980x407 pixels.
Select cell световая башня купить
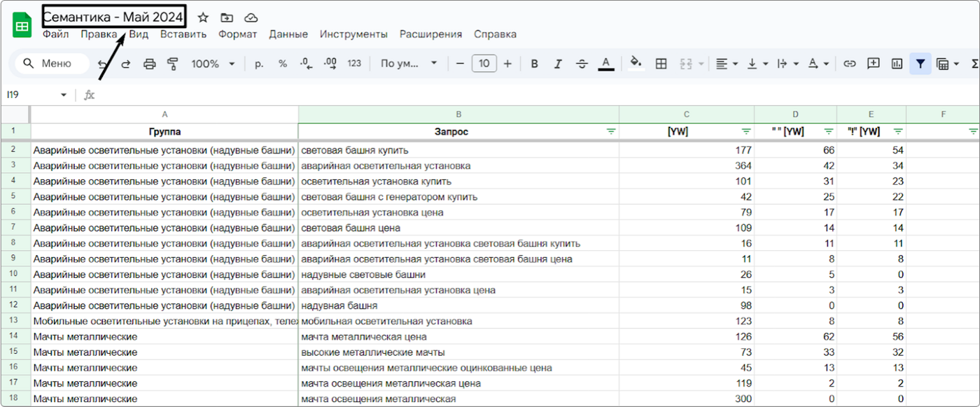(458, 150)
